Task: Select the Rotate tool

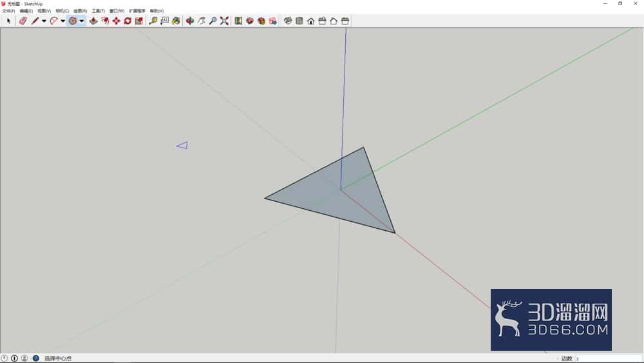Action: click(x=128, y=21)
